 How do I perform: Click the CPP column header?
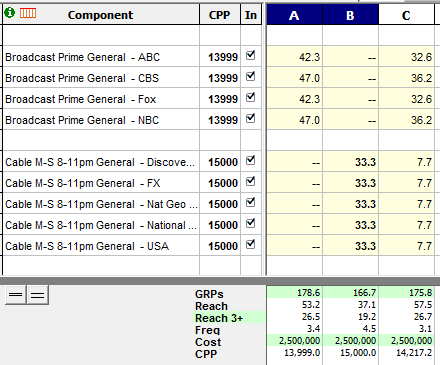click(x=220, y=15)
